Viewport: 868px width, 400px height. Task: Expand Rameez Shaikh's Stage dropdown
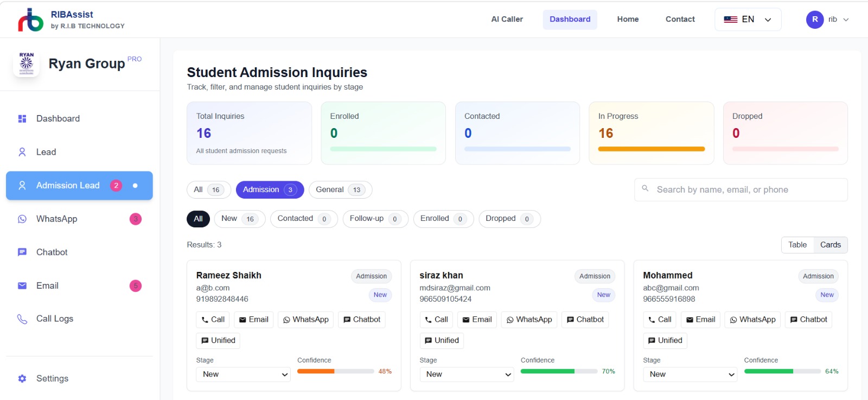click(243, 374)
